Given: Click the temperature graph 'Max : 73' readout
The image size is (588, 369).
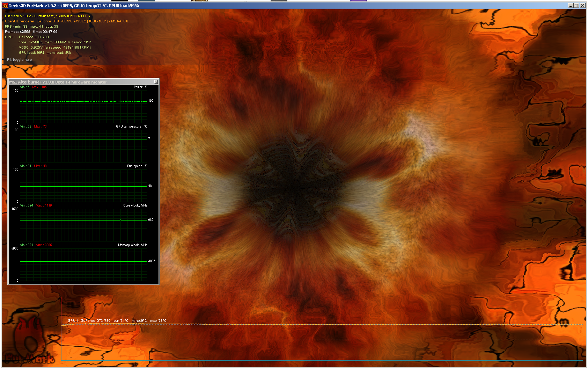Looking at the screenshot, I should pos(41,126).
